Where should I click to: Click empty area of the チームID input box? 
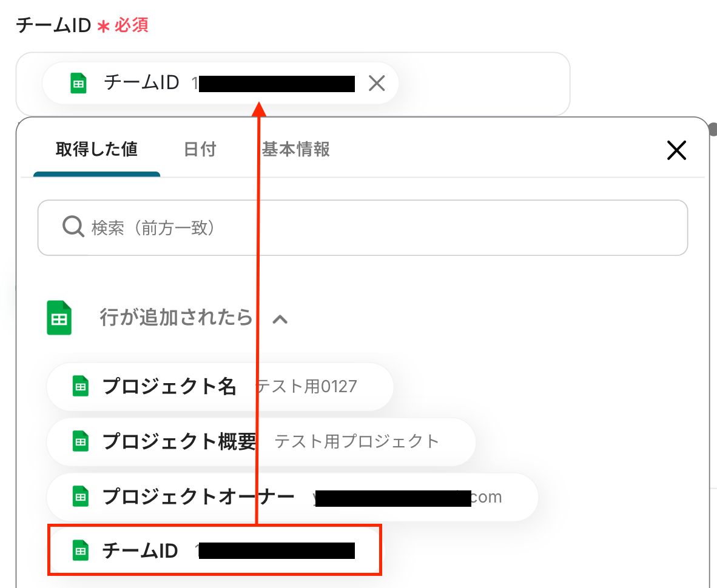484,84
